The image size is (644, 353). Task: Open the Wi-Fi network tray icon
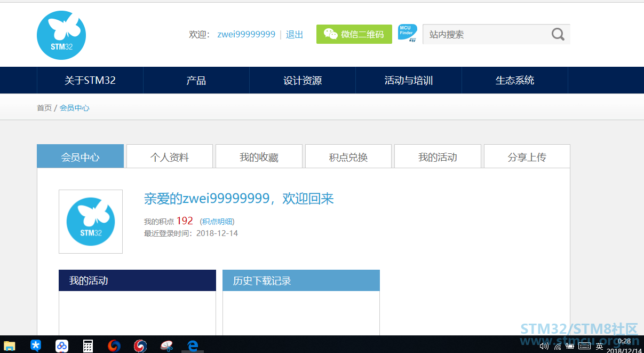[558, 346]
